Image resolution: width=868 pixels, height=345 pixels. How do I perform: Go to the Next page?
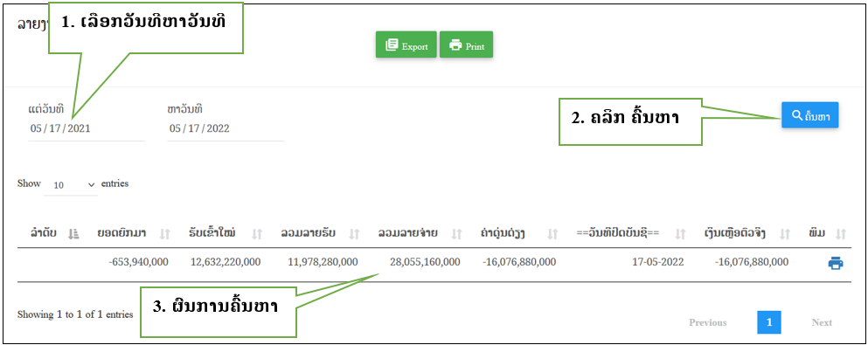tap(822, 322)
